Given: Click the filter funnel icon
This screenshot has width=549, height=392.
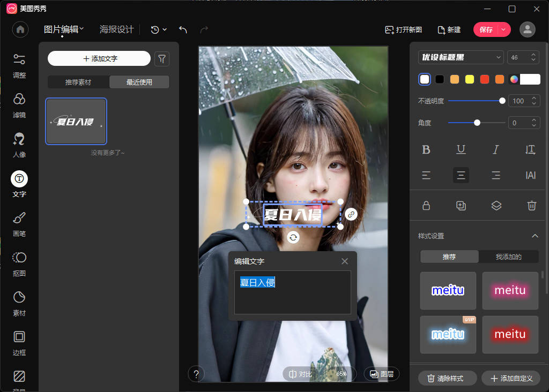Looking at the screenshot, I should pyautogui.click(x=162, y=59).
